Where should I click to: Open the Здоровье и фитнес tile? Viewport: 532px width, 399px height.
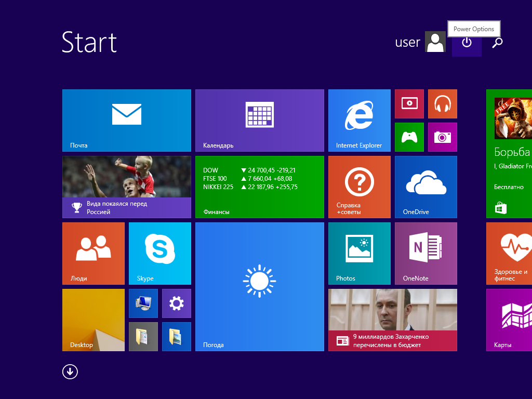[x=509, y=254]
